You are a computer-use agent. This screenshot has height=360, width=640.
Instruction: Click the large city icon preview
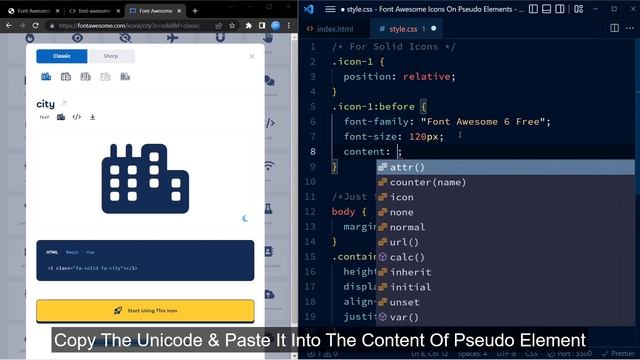coord(145,178)
